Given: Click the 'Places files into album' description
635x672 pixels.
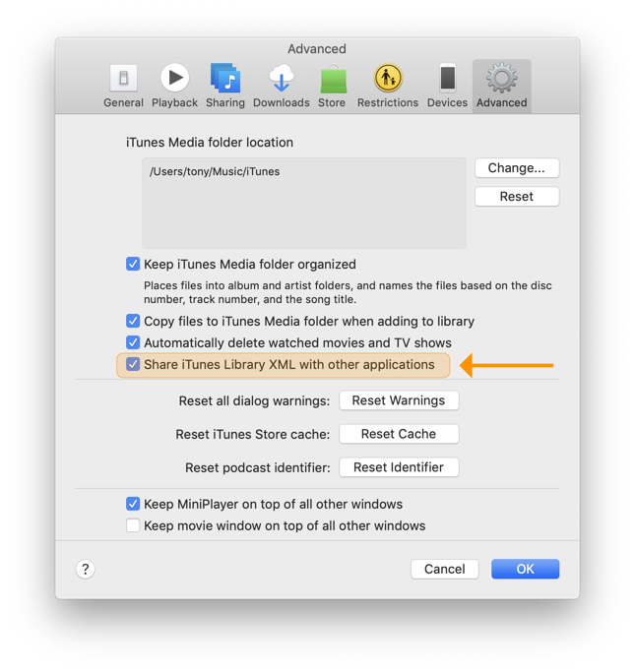Looking at the screenshot, I should click(348, 292).
